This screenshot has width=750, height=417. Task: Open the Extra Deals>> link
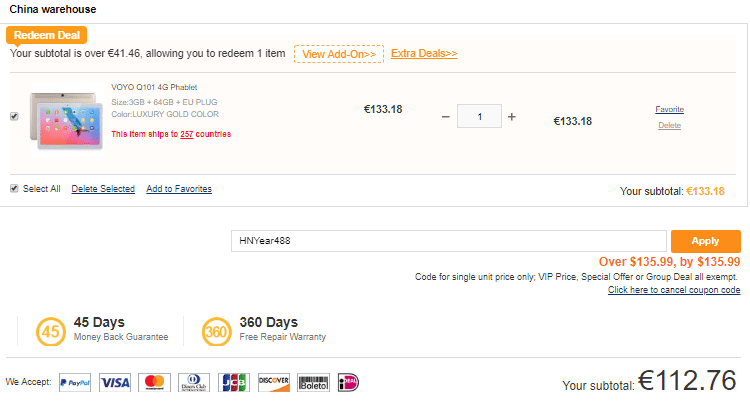(x=424, y=53)
